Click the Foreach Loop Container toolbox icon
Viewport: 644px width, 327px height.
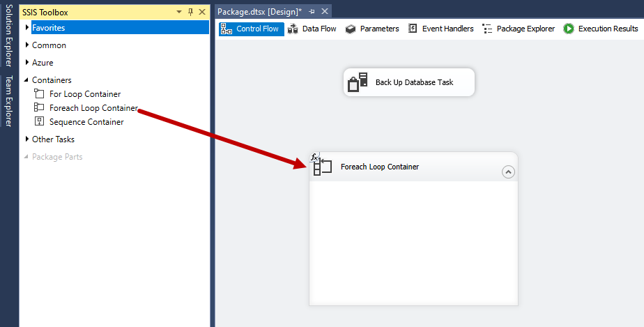[39, 107]
